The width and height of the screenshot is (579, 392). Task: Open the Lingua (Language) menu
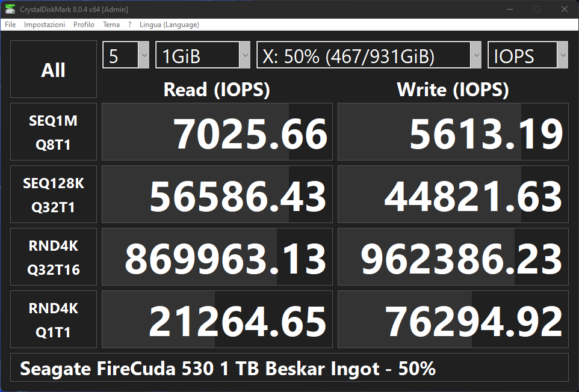coord(169,25)
